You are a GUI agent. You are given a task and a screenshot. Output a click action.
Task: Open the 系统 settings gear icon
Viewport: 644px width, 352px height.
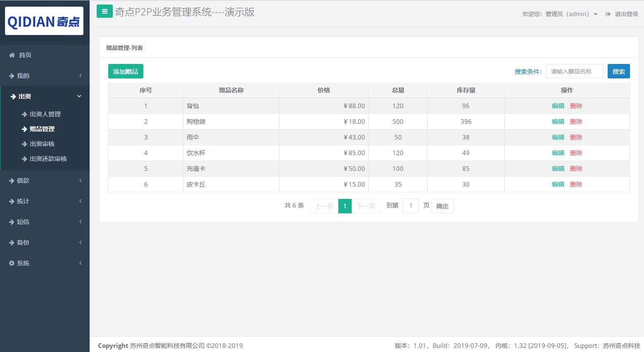click(x=11, y=263)
